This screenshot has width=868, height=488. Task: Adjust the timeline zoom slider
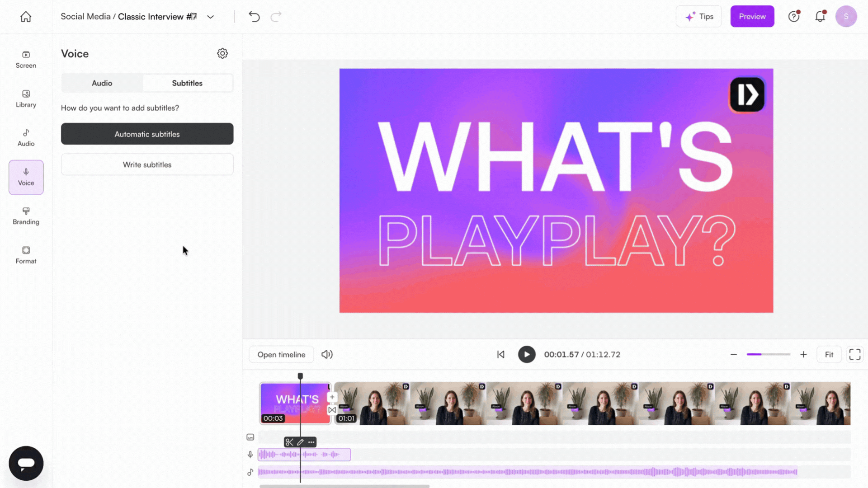click(x=768, y=355)
